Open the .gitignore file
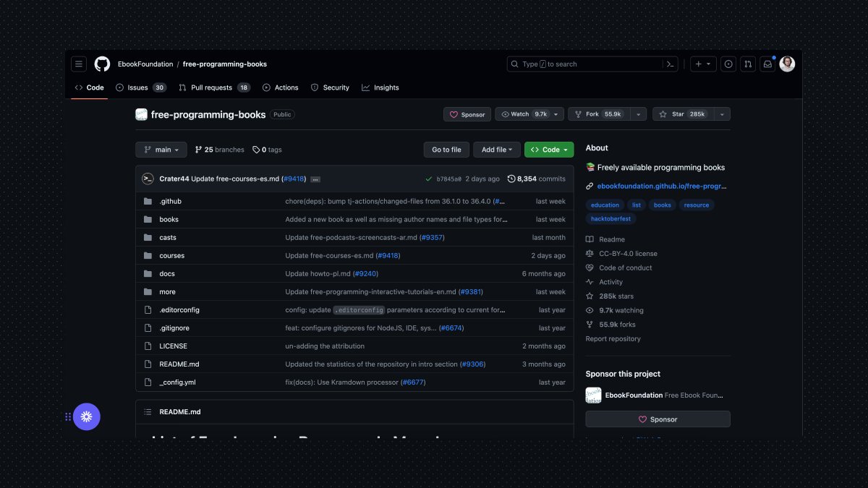Image resolution: width=868 pixels, height=488 pixels. pos(174,328)
